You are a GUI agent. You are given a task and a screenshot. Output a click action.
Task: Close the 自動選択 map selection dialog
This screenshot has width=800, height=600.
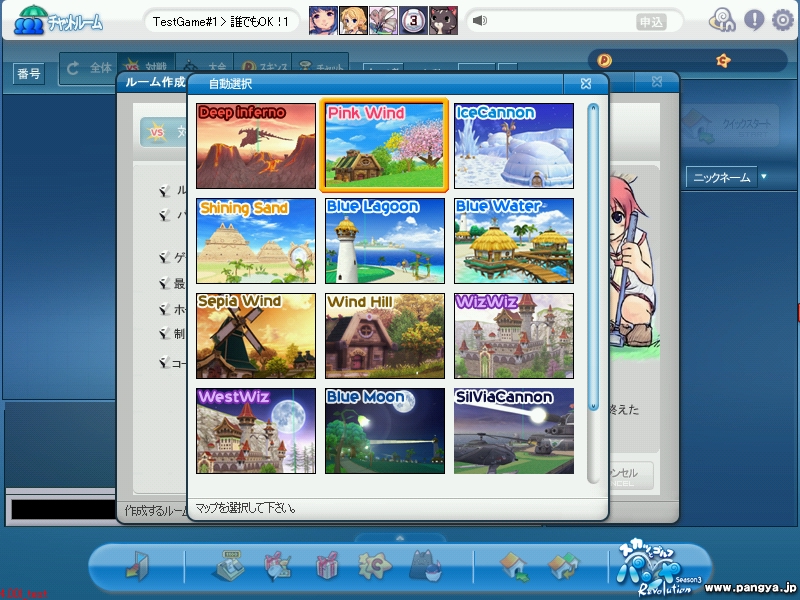coord(586,83)
